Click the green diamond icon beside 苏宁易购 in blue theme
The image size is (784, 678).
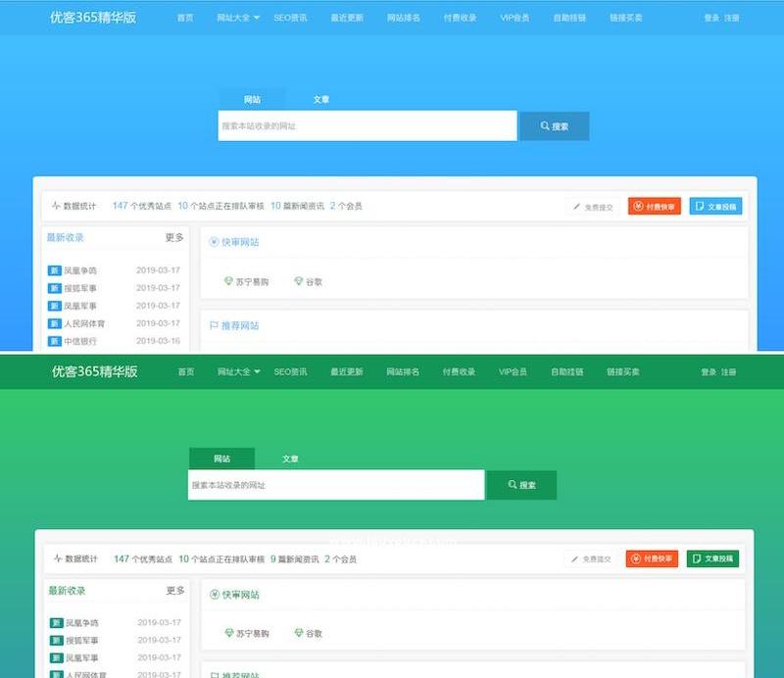click(x=228, y=281)
